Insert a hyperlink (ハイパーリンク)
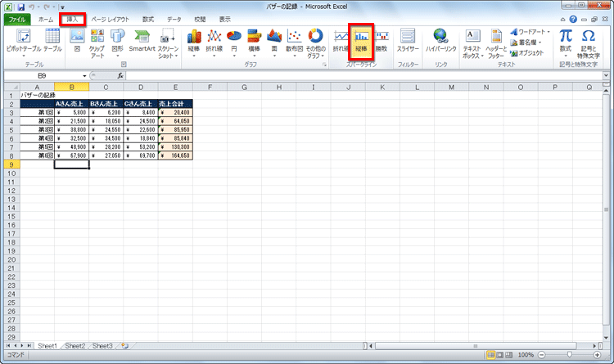Image resolution: width=614 pixels, height=364 pixels. point(440,41)
